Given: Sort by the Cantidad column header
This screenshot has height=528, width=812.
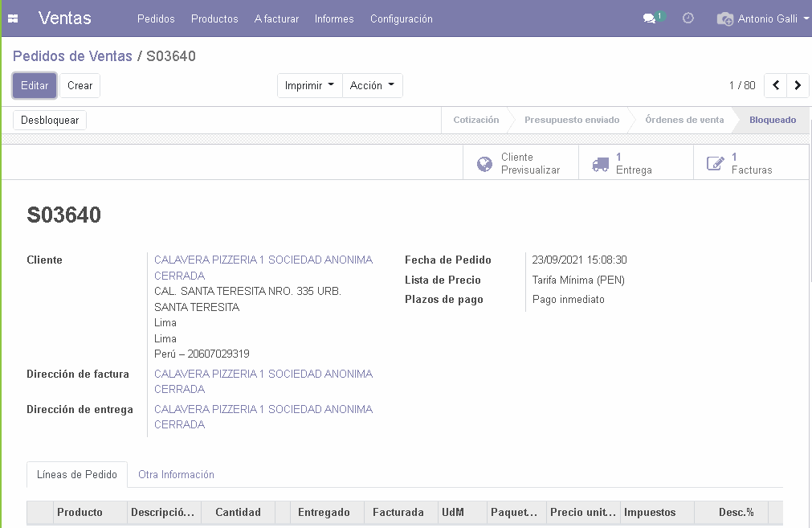Looking at the screenshot, I should pos(238,512).
